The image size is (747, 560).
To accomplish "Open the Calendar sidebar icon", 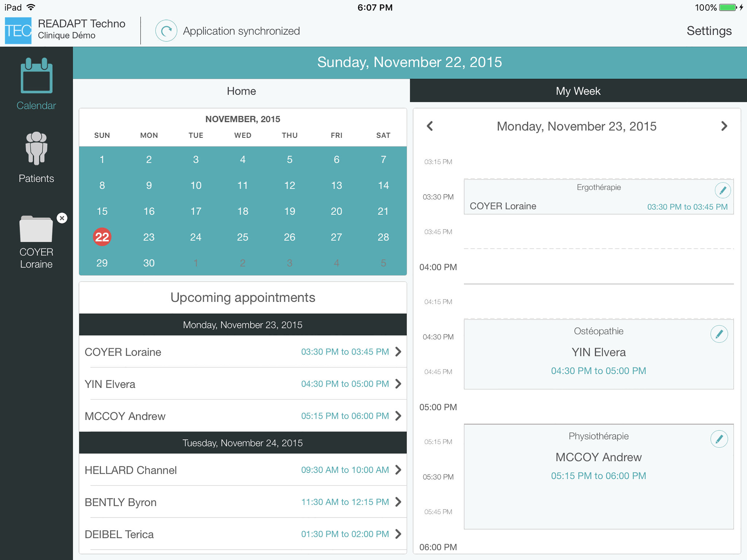I will pos(36,76).
